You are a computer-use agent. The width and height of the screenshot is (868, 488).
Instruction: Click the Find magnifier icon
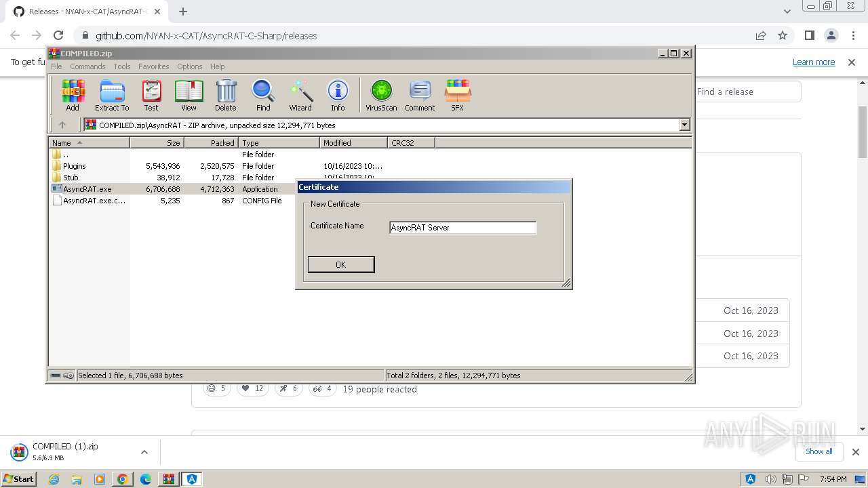tap(263, 95)
